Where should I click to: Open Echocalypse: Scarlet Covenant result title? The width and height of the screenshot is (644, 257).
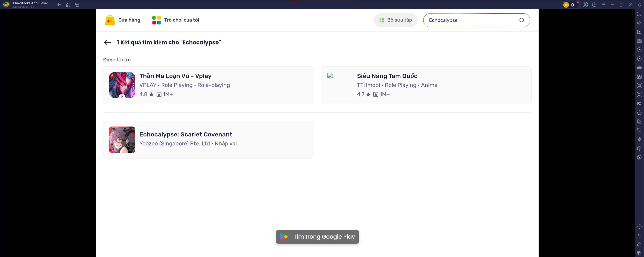(x=186, y=134)
